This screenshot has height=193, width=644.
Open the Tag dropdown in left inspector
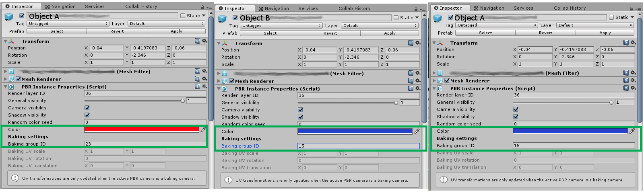[68, 24]
